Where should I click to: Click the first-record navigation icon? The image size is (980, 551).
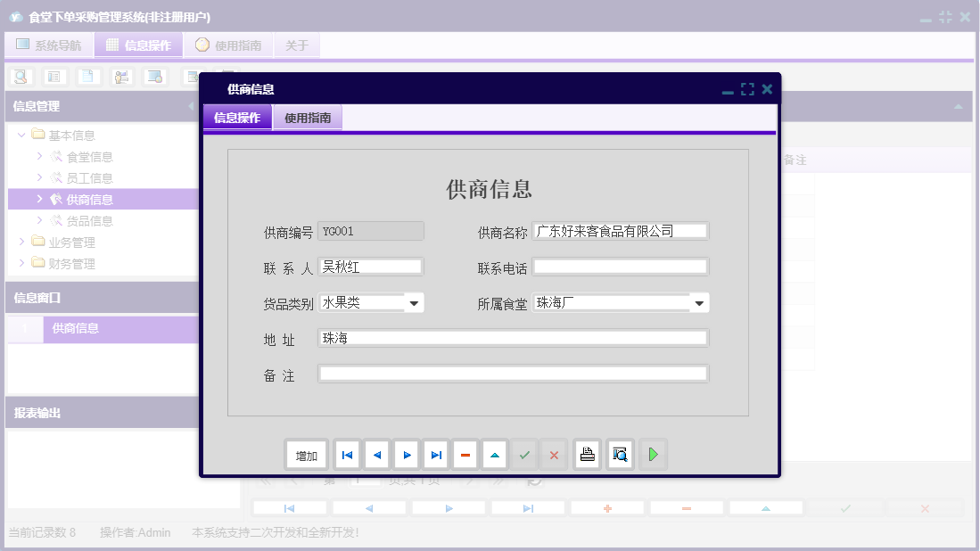click(x=347, y=454)
